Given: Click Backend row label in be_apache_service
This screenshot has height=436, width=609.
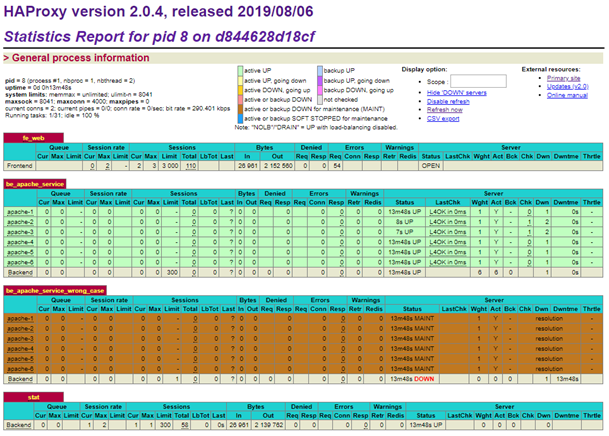Looking at the screenshot, I should click(20, 273).
